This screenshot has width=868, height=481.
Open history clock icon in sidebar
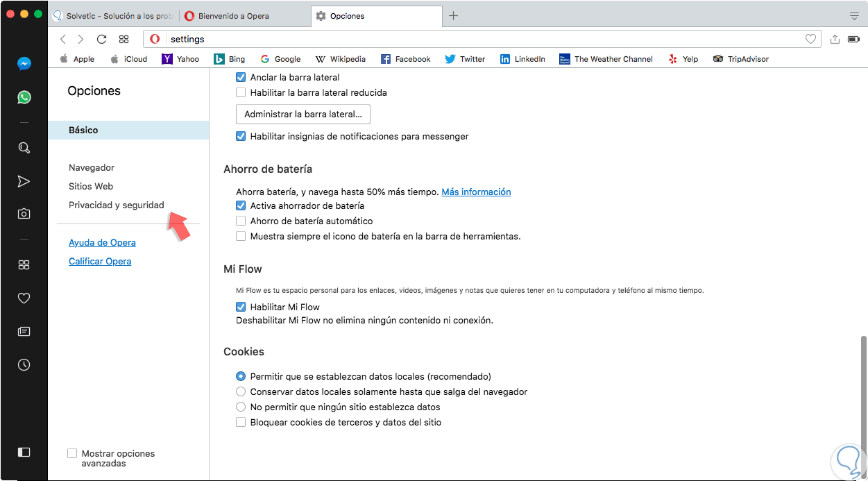(24, 364)
